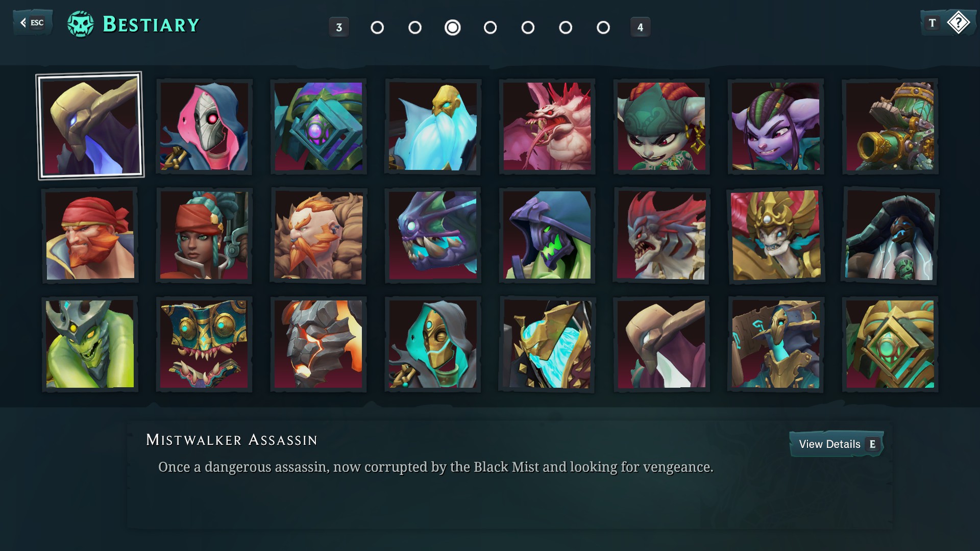Viewport: 980px width, 551px height.
Task: Go to fourth bestiary page dot
Action: point(490,28)
